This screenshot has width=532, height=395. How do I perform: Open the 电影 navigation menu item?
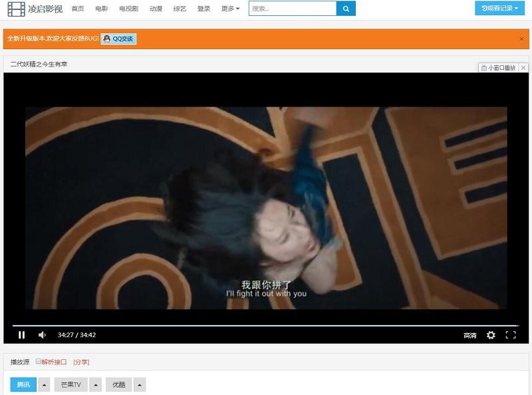point(101,9)
